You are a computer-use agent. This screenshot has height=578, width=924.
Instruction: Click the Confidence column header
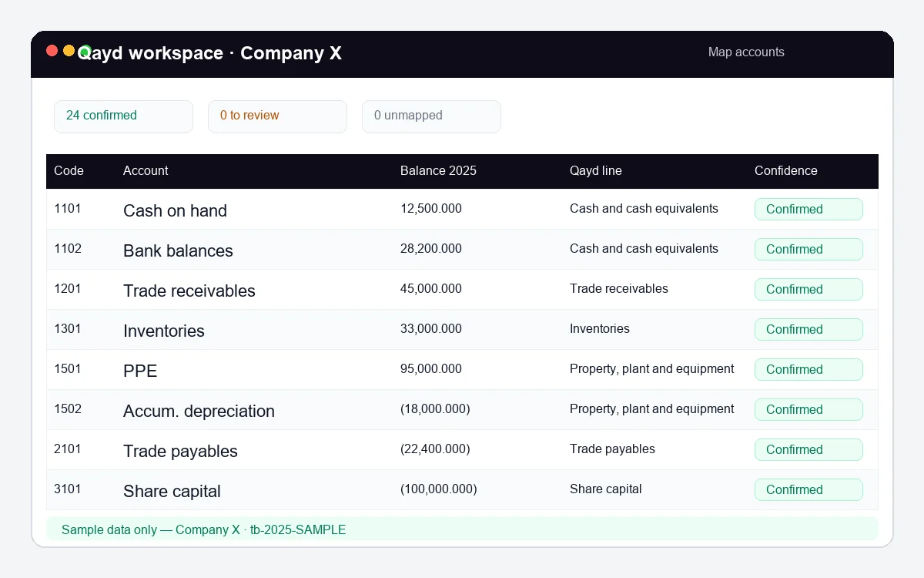coord(785,170)
